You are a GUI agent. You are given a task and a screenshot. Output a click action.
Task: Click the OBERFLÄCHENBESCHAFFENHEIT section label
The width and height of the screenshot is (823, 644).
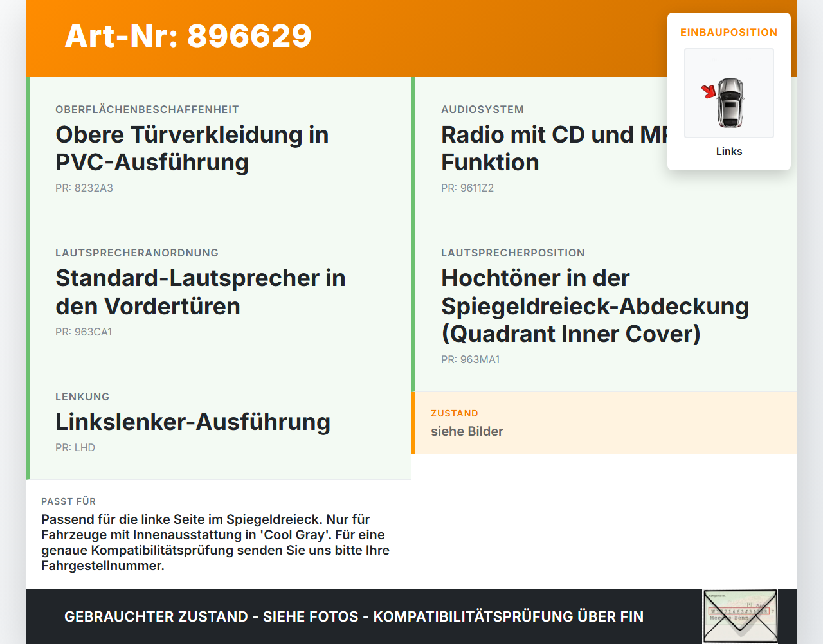tap(147, 109)
